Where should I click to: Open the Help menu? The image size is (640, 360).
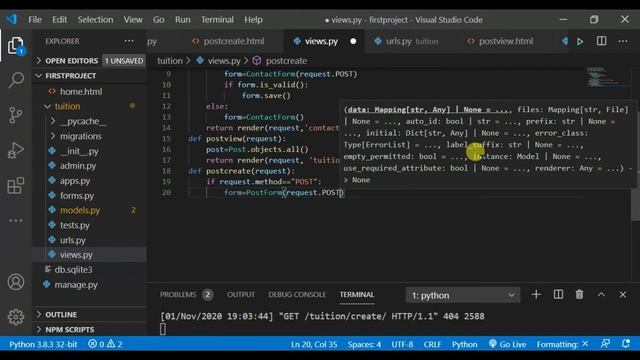pos(253,20)
